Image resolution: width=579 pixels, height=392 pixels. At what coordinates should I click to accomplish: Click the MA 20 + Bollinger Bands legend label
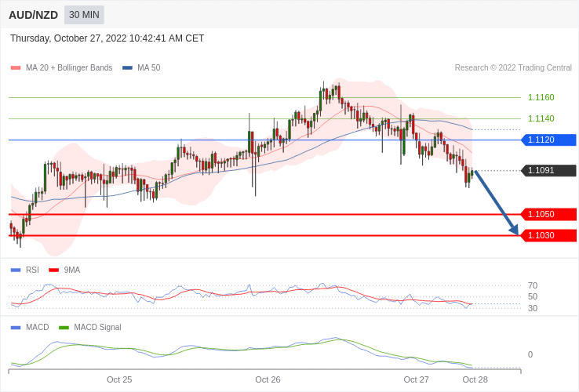click(x=69, y=68)
